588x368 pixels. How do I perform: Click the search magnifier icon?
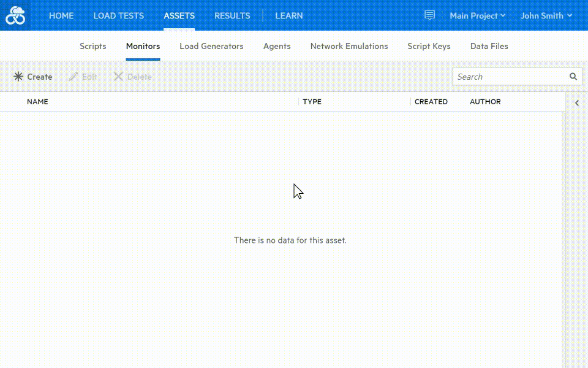pos(573,77)
